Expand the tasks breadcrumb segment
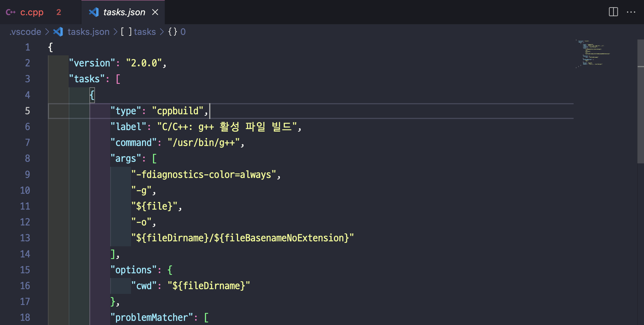 (x=145, y=32)
